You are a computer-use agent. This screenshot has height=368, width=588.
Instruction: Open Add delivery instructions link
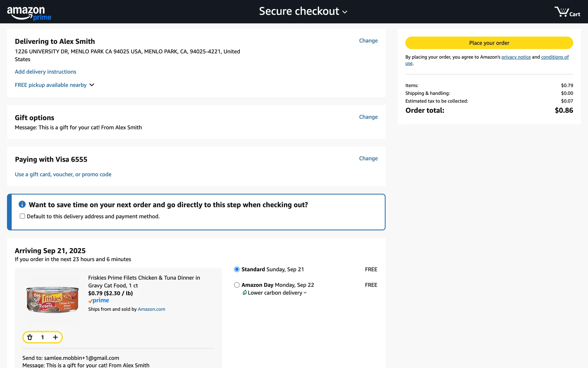(45, 72)
